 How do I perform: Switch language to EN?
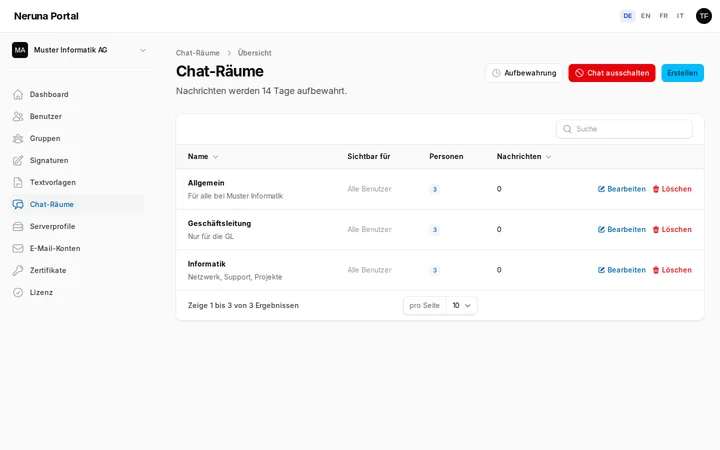point(646,16)
